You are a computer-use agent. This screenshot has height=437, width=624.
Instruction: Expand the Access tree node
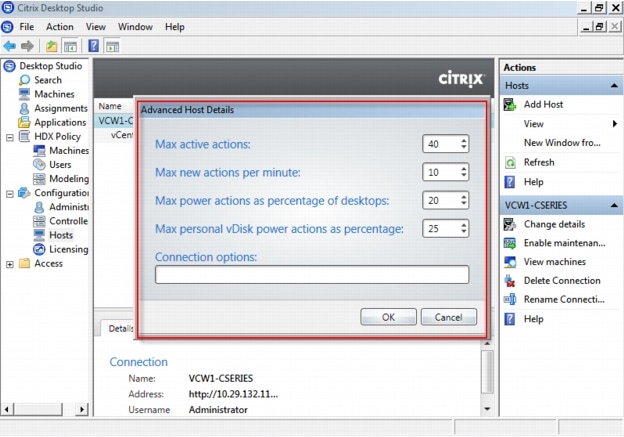point(10,264)
